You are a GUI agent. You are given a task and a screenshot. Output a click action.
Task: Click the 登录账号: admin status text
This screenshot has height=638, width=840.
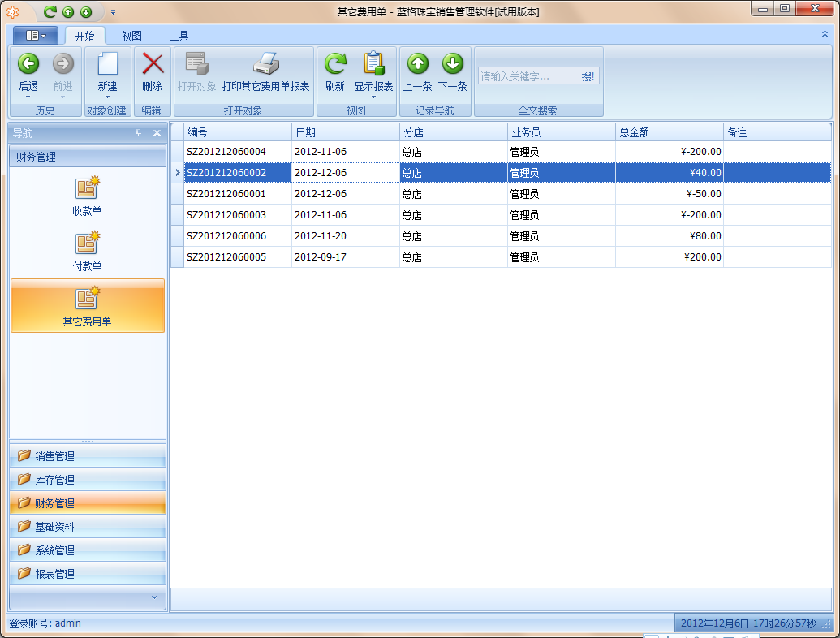tap(45, 623)
